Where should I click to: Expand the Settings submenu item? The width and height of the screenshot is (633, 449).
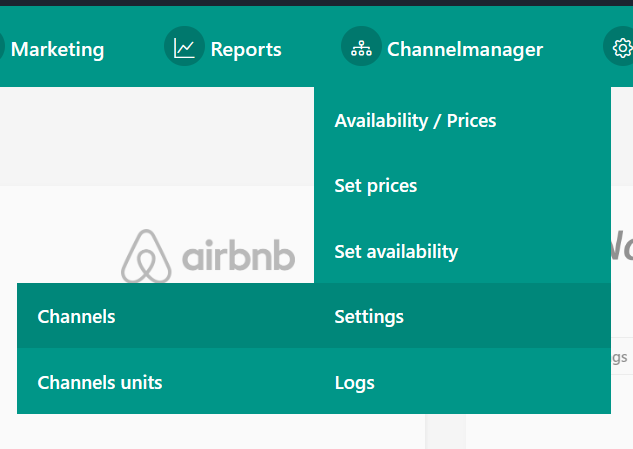tap(369, 317)
